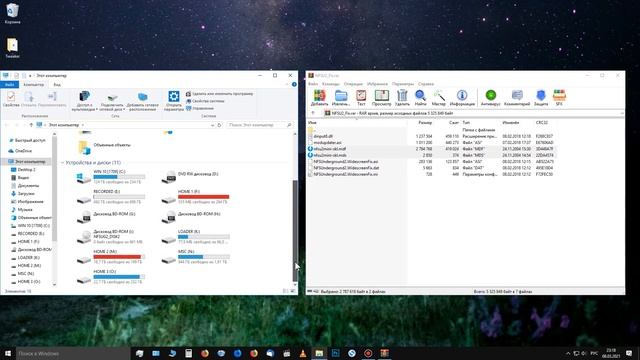The height and width of the screenshot is (360, 640).
Task: Open Подключить сетевой диск dropdown in ribbon
Action: (112, 101)
